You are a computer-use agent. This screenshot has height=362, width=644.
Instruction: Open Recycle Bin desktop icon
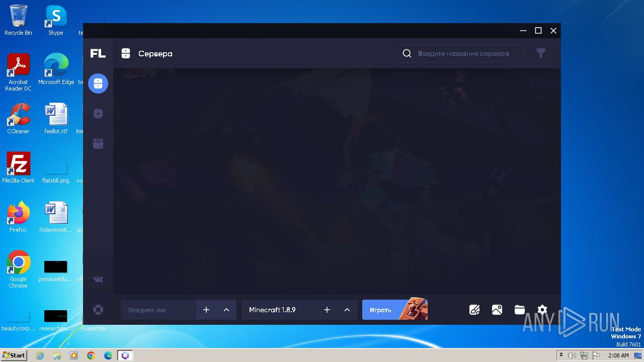tap(18, 20)
